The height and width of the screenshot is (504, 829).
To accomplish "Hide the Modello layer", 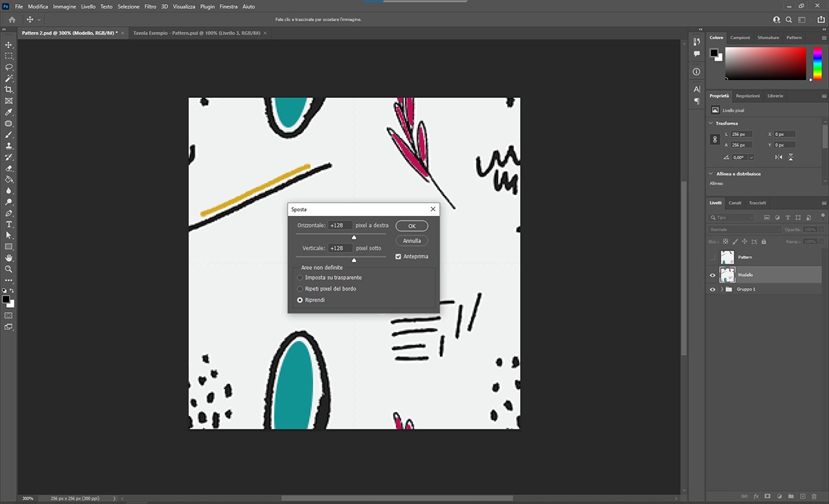I will coord(712,275).
